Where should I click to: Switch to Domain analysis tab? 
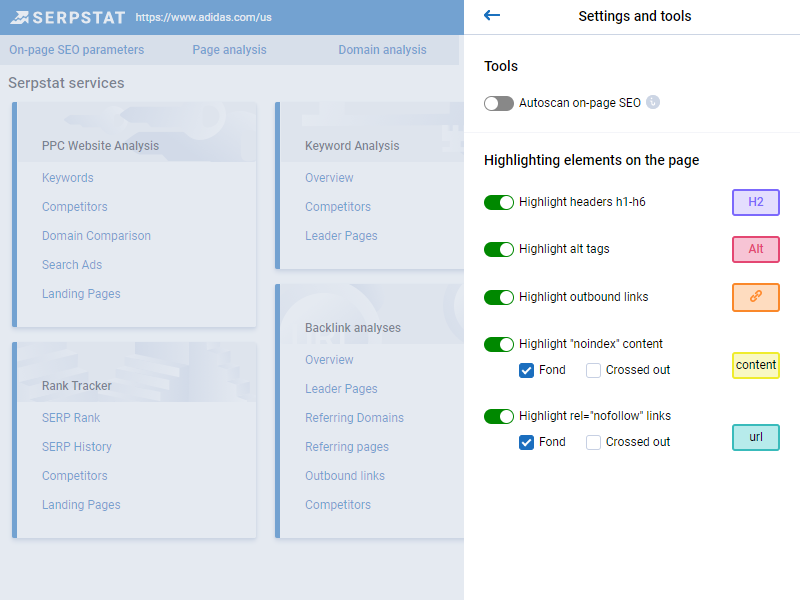[x=382, y=50]
